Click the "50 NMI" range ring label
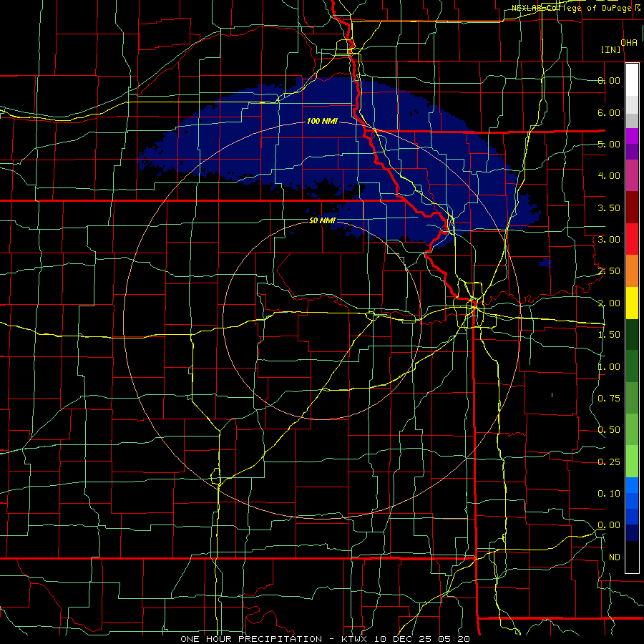 (322, 220)
